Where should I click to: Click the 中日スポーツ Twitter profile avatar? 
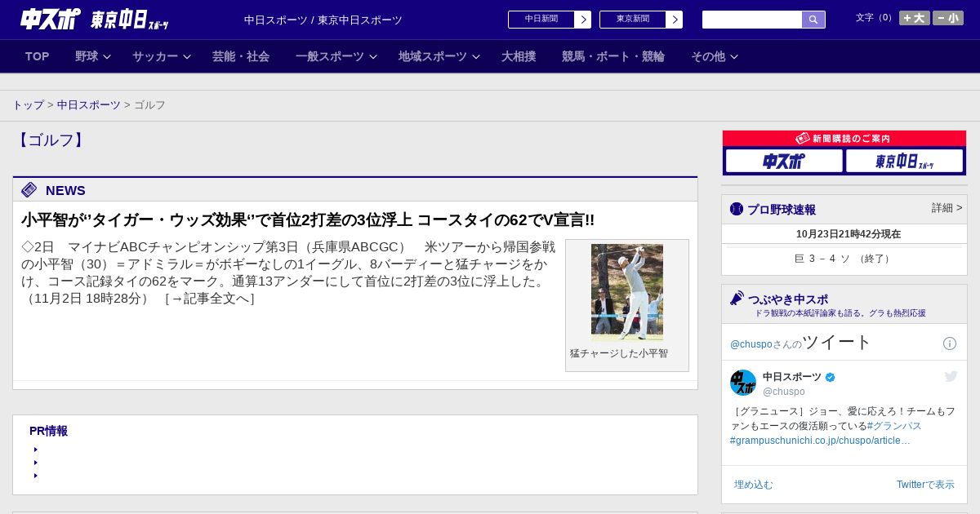pyautogui.click(x=743, y=383)
